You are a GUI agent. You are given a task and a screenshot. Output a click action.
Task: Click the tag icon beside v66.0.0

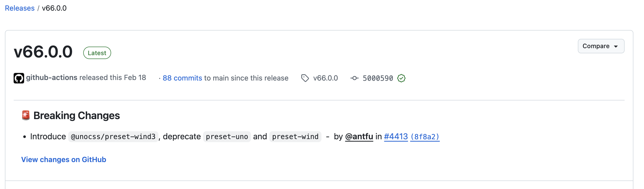tap(305, 78)
